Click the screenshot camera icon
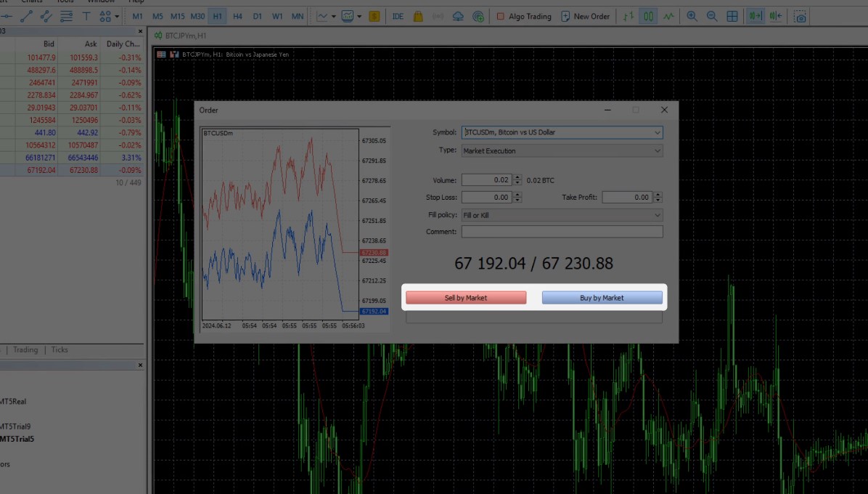868x494 pixels. pyautogui.click(x=800, y=17)
